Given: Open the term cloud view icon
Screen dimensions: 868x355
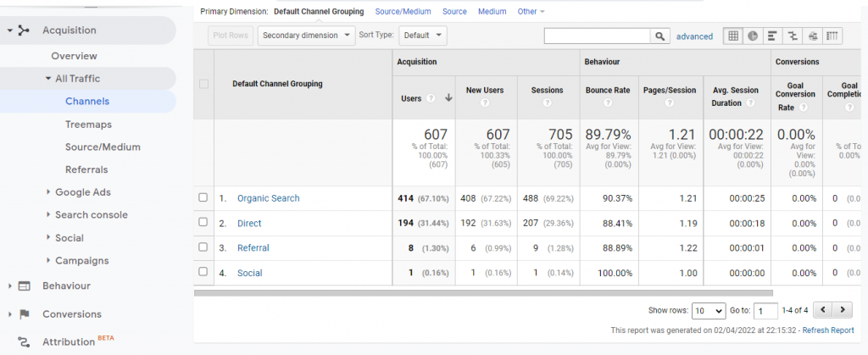Looking at the screenshot, I should click(813, 36).
